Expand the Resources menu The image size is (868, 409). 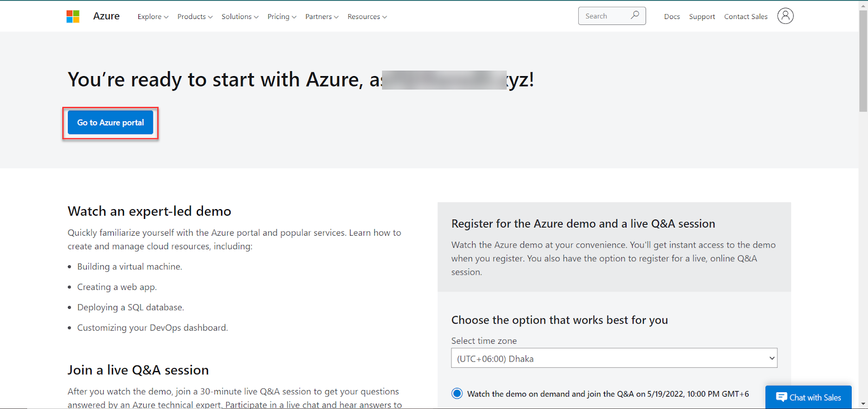367,17
